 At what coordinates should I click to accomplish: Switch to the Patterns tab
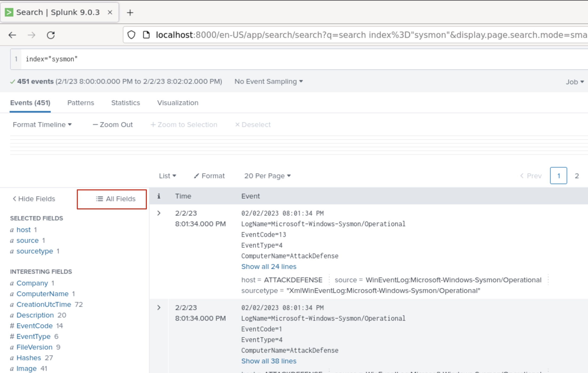[x=81, y=103]
